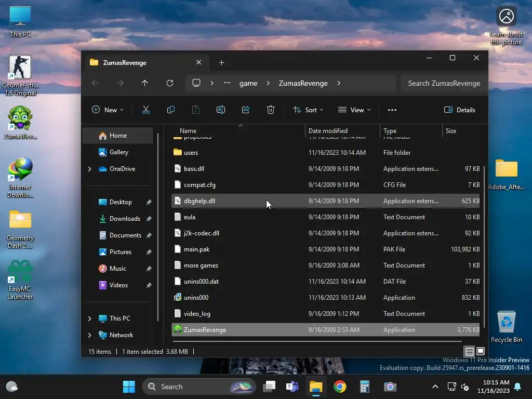Expand chevron after ZumasRevenge in breadcrumb
Image resolution: width=532 pixels, height=399 pixels.
[x=339, y=83]
